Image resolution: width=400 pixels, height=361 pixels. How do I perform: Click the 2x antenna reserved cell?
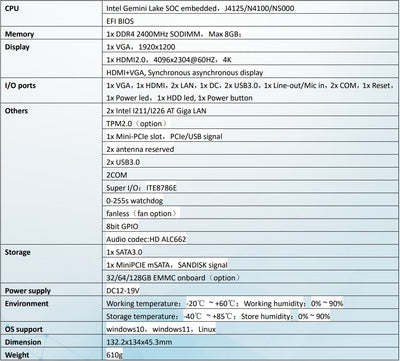[x=250, y=149]
